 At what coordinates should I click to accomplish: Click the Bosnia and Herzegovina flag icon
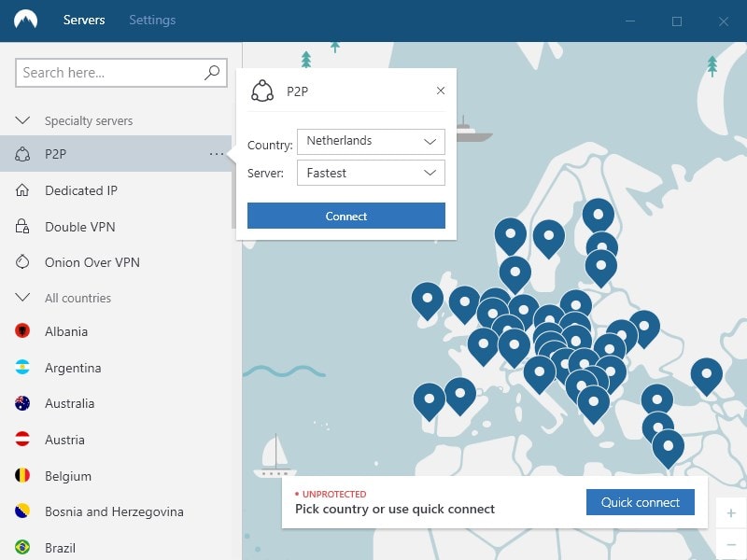tap(22, 511)
